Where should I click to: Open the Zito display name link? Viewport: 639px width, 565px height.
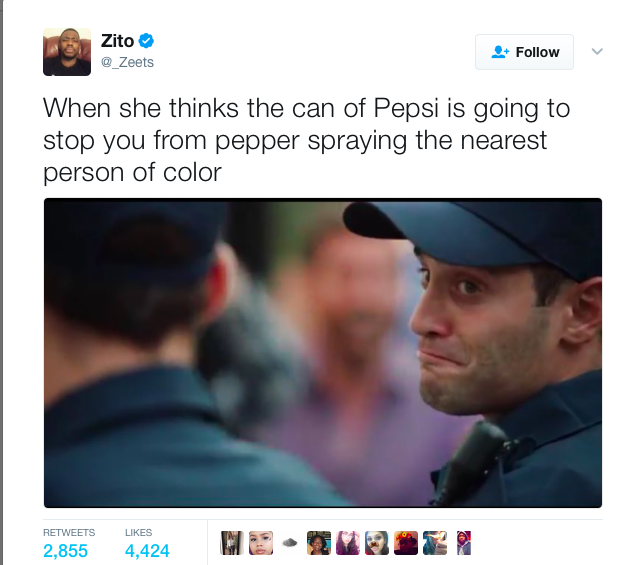(x=117, y=41)
